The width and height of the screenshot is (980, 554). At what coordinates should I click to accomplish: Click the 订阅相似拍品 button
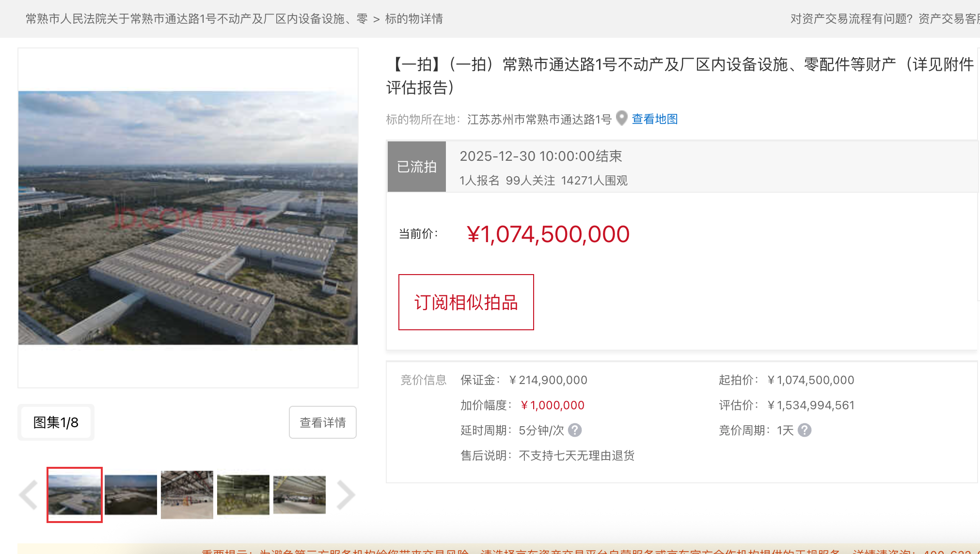pyautogui.click(x=466, y=302)
